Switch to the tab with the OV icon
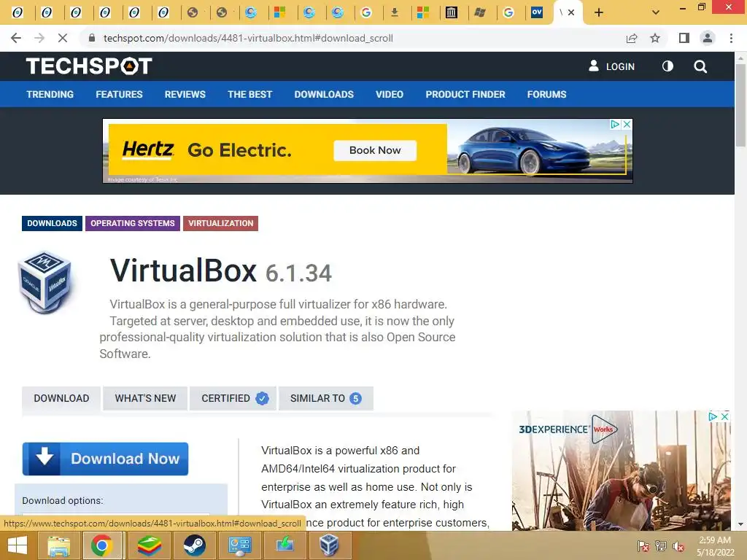Image resolution: width=747 pixels, height=560 pixels. click(x=537, y=12)
